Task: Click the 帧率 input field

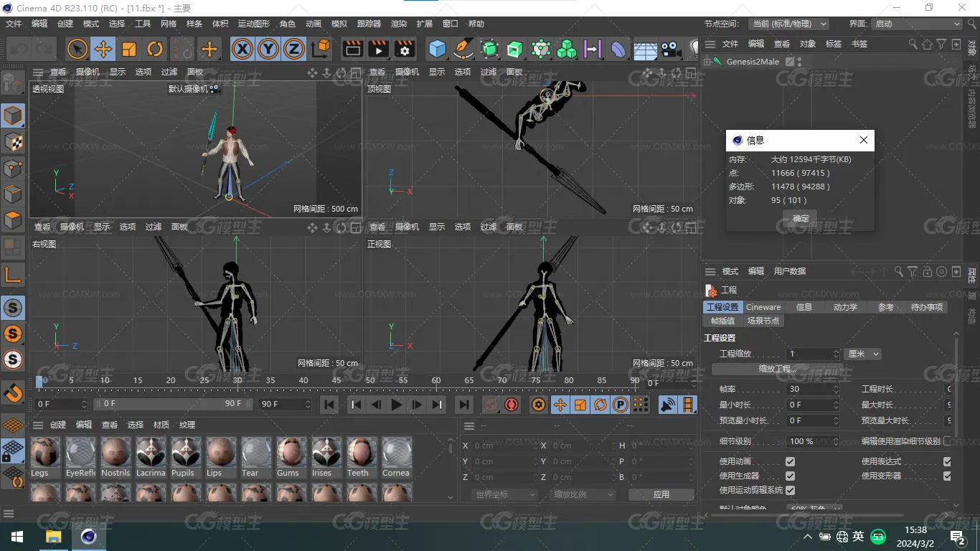Action: [812, 389]
